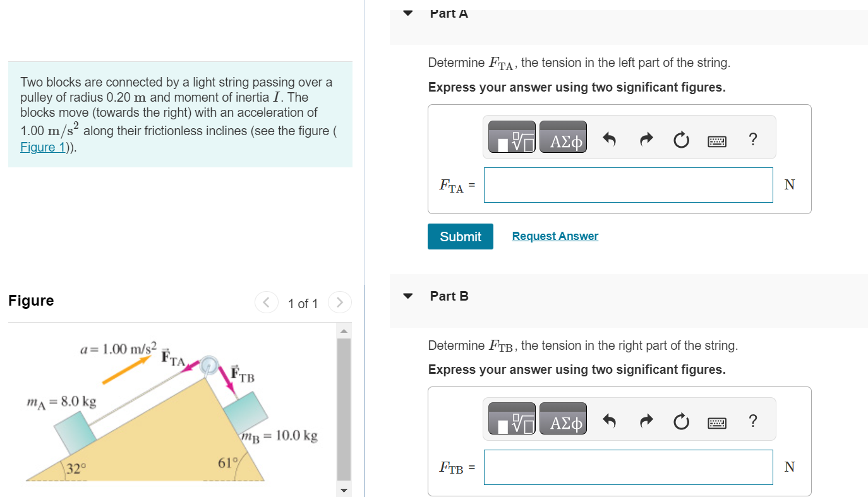868x497 pixels.
Task: Click the Submit button for Part A
Action: pyautogui.click(x=461, y=236)
